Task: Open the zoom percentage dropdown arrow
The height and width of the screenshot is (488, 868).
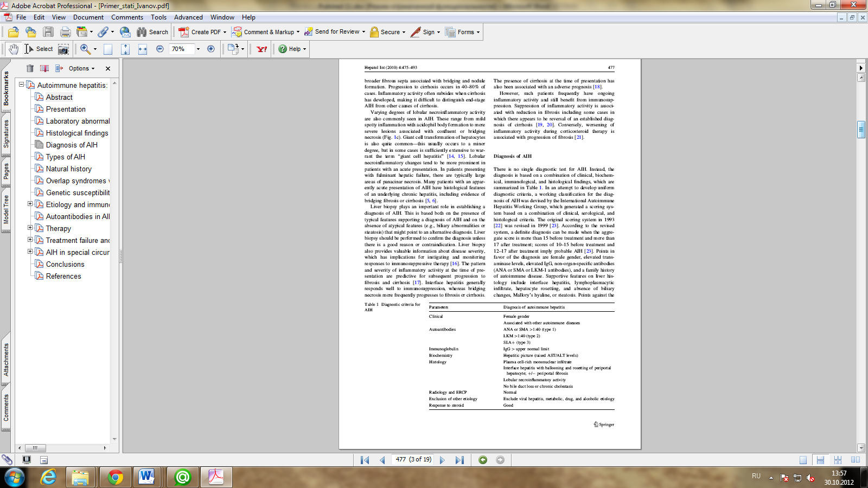Action: 198,49
